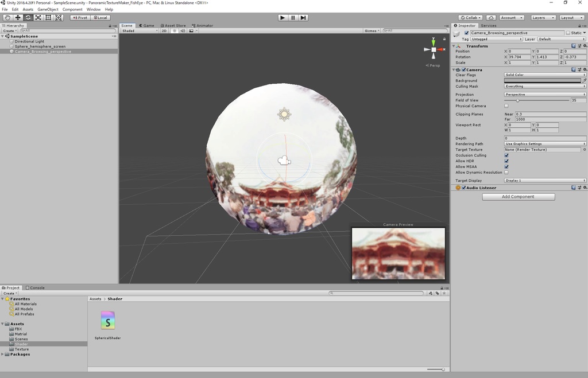Toggle the 2D view mode in Scene view
Viewport: 588px width, 378px height.
[x=164, y=30]
